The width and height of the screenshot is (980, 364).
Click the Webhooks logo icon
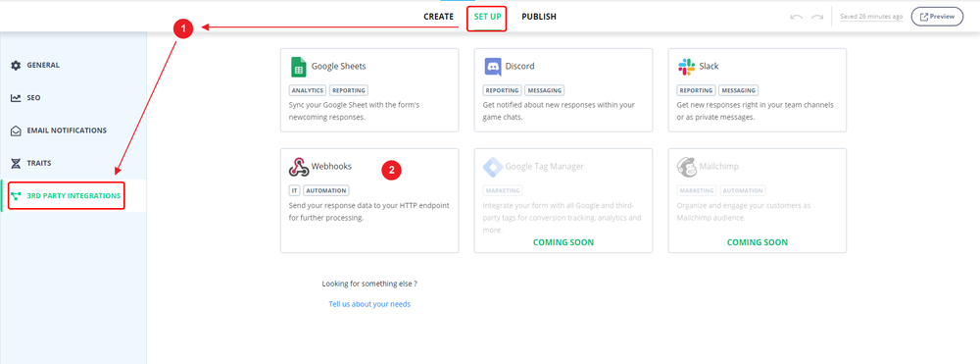[x=299, y=167]
